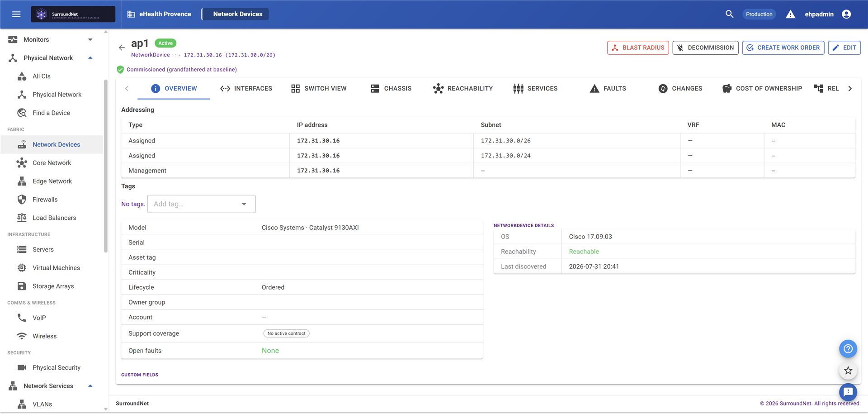868x414 pixels.
Task: Click the Blast Radius button
Action: click(x=638, y=48)
